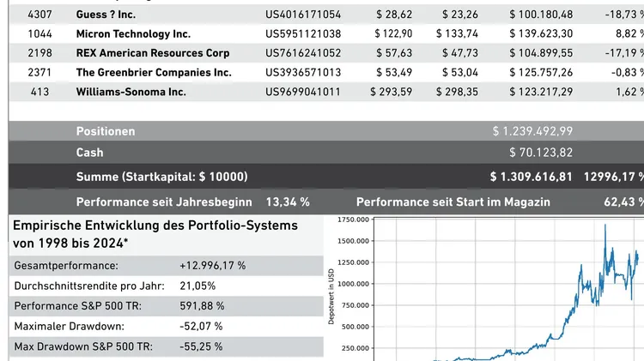
Task: Select company name Guess ? Inc.
Action: point(106,15)
